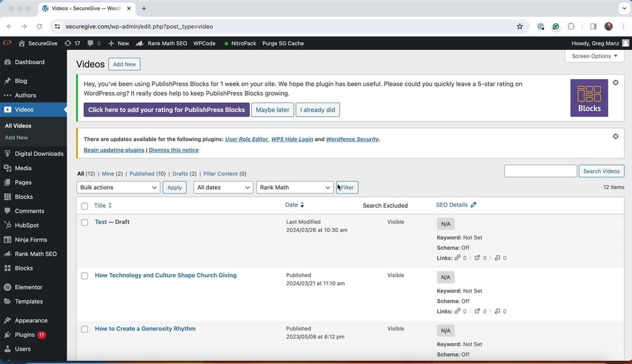The image size is (632, 364).
Task: Check the select-all checkbox in the table header
Action: [x=84, y=206]
